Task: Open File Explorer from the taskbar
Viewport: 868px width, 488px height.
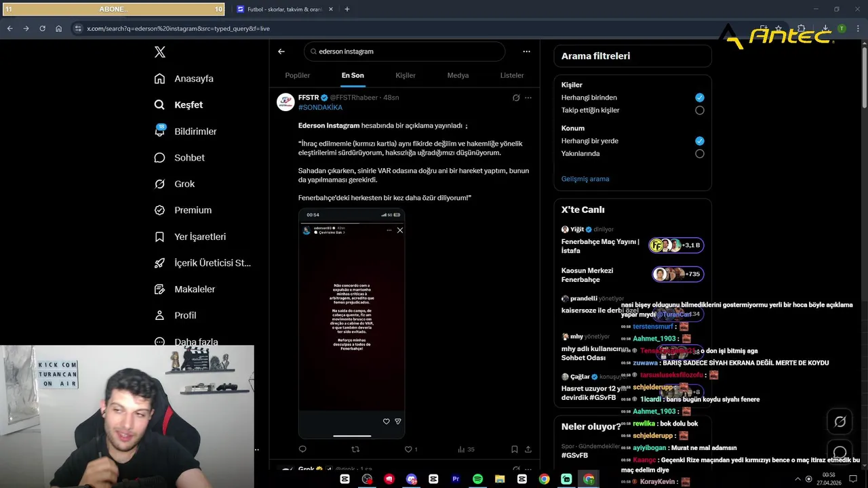Action: (x=500, y=479)
